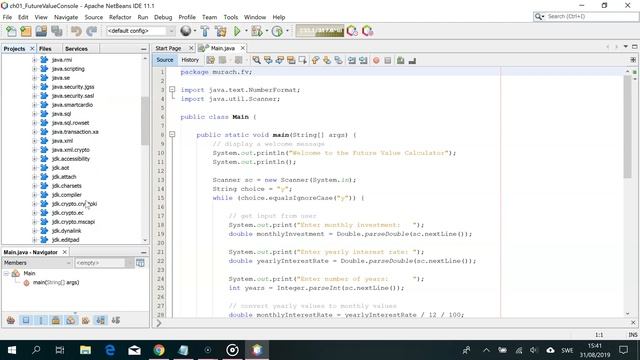Select java.xml.crypto in Projects tree
This screenshot has width=640, height=360.
pos(71,150)
